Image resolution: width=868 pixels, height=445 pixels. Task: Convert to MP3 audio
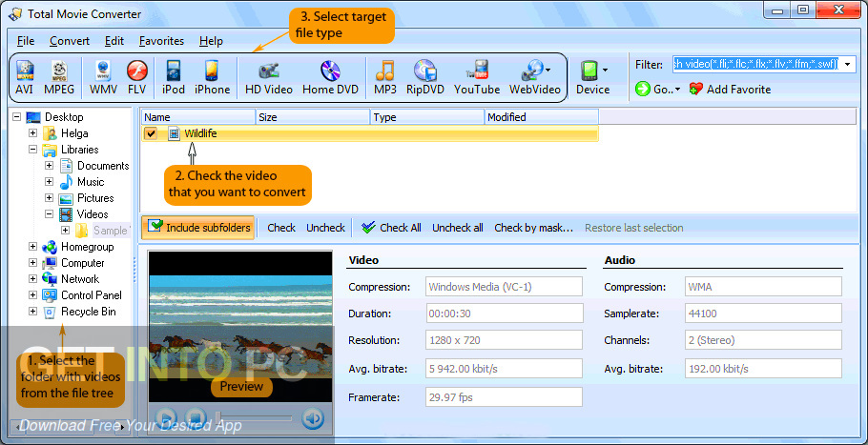coord(385,77)
